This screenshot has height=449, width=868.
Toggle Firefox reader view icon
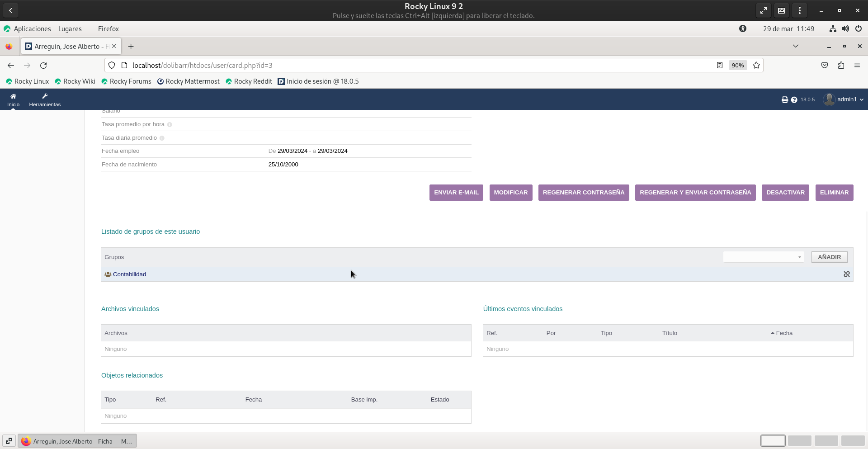point(719,66)
